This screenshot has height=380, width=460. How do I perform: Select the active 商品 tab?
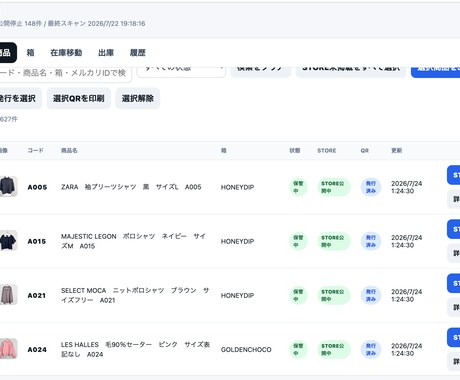point(7,53)
